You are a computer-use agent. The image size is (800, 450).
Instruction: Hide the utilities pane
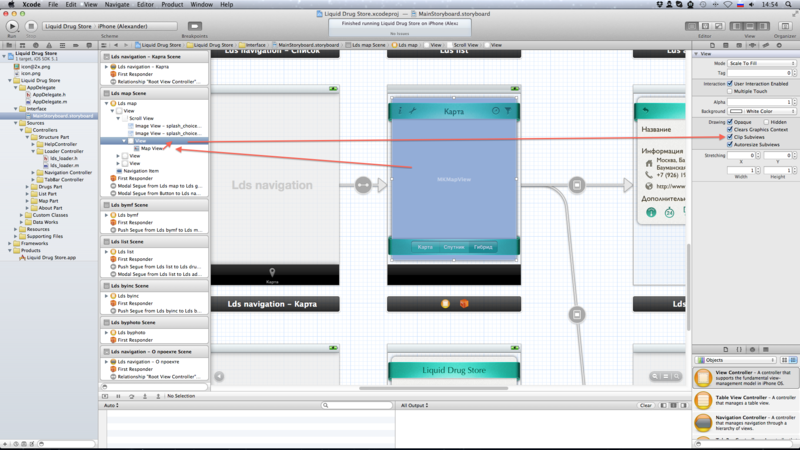[763, 26]
